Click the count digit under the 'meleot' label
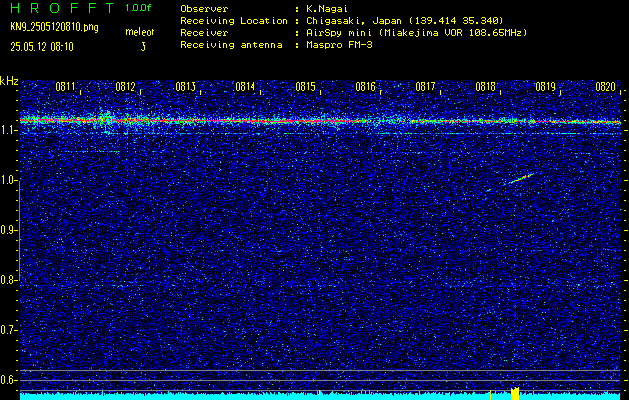 pos(143,47)
